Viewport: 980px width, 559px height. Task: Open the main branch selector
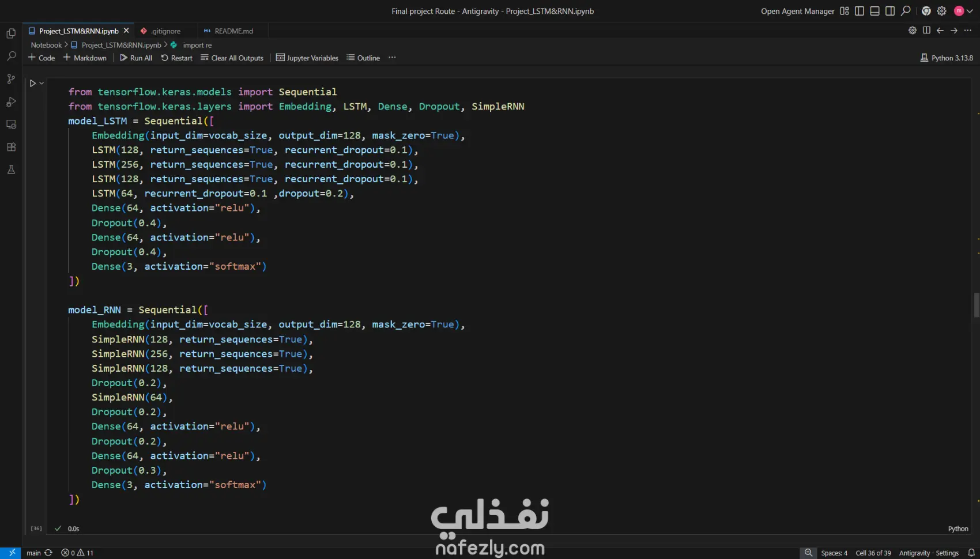click(33, 553)
